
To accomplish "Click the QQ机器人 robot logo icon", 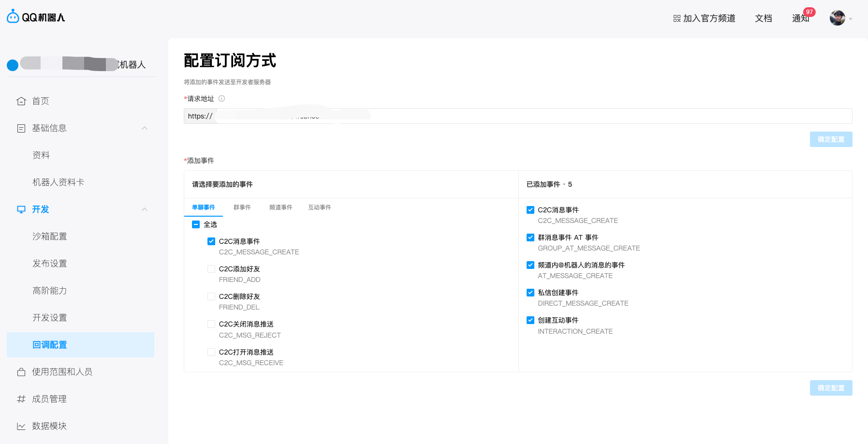I will point(13,17).
